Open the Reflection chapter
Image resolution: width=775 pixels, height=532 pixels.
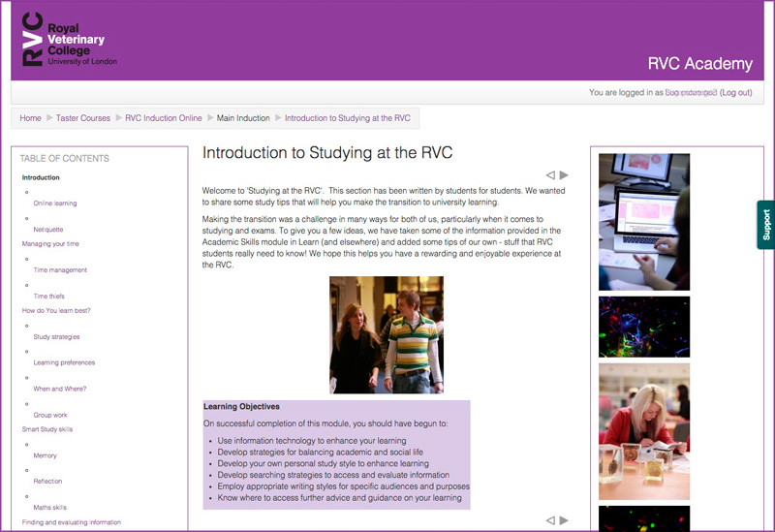(x=47, y=481)
